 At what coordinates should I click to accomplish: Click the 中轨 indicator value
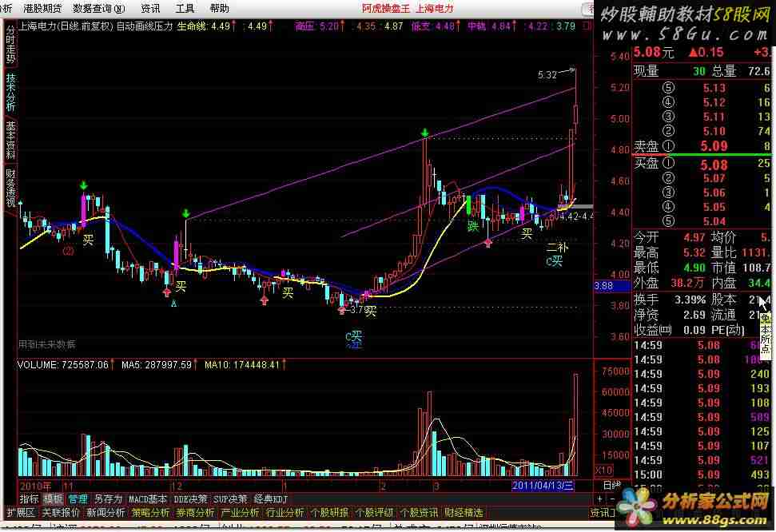click(x=492, y=26)
